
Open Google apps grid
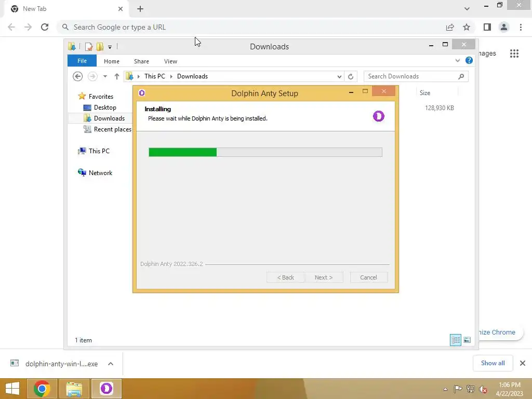click(514, 54)
